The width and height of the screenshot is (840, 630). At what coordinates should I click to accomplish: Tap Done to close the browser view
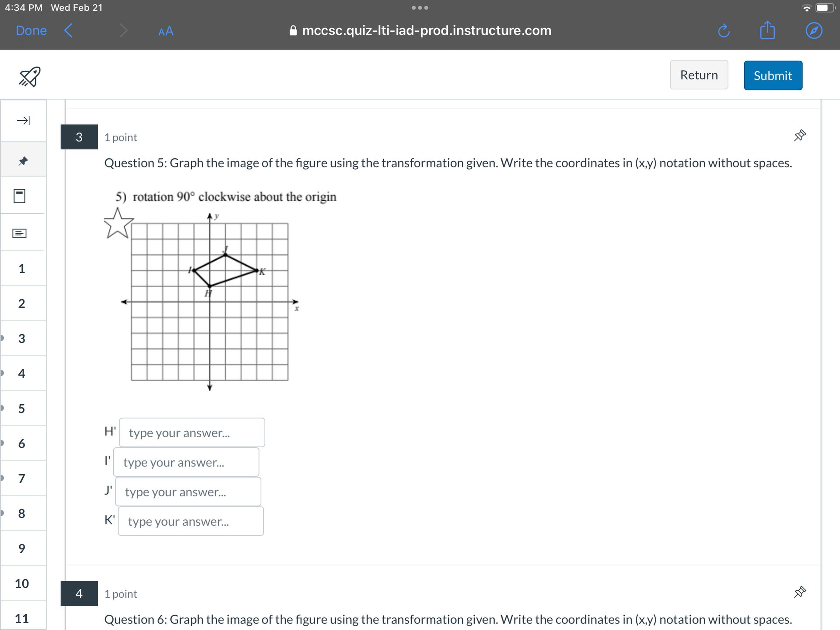(x=31, y=31)
